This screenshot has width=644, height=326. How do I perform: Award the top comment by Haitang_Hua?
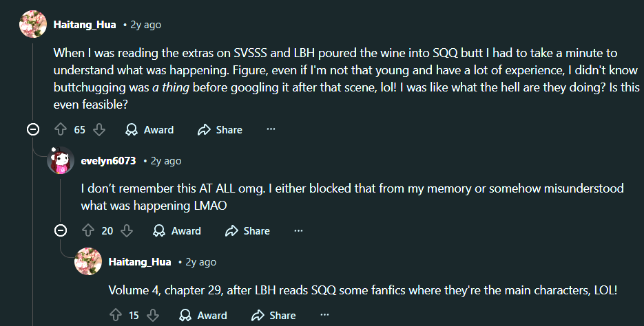(149, 129)
